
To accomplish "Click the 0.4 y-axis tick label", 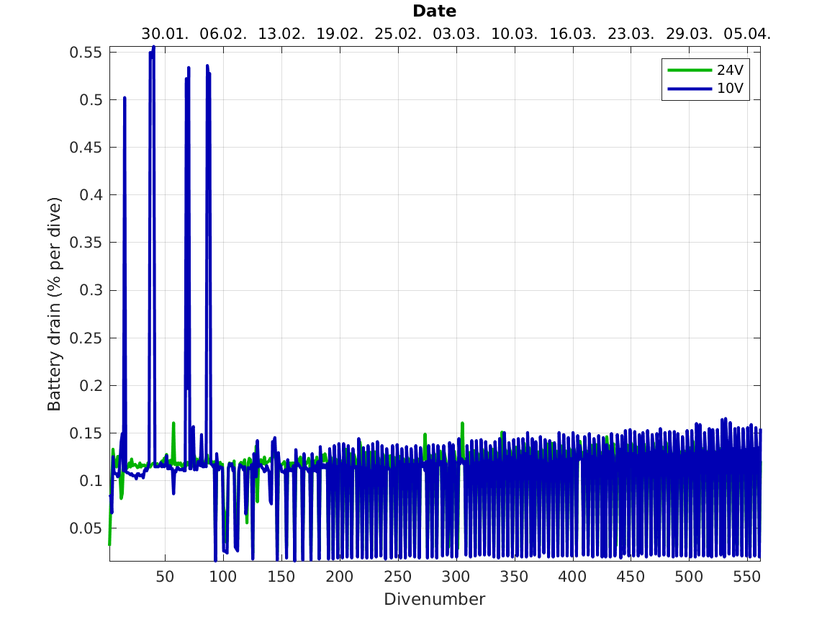I will tap(91, 195).
